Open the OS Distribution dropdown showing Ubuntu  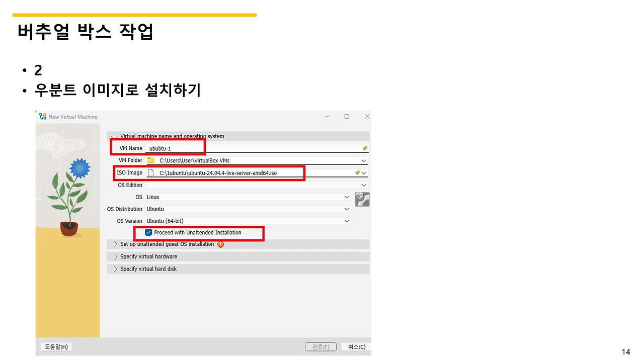pyautogui.click(x=347, y=209)
